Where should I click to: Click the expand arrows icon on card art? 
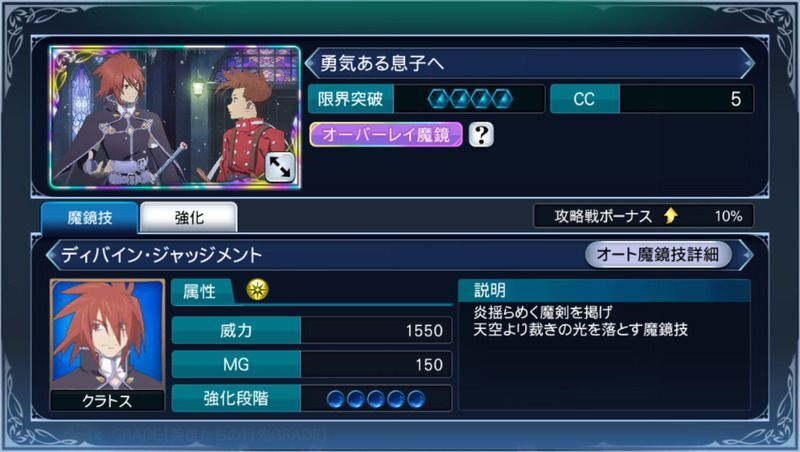[280, 167]
